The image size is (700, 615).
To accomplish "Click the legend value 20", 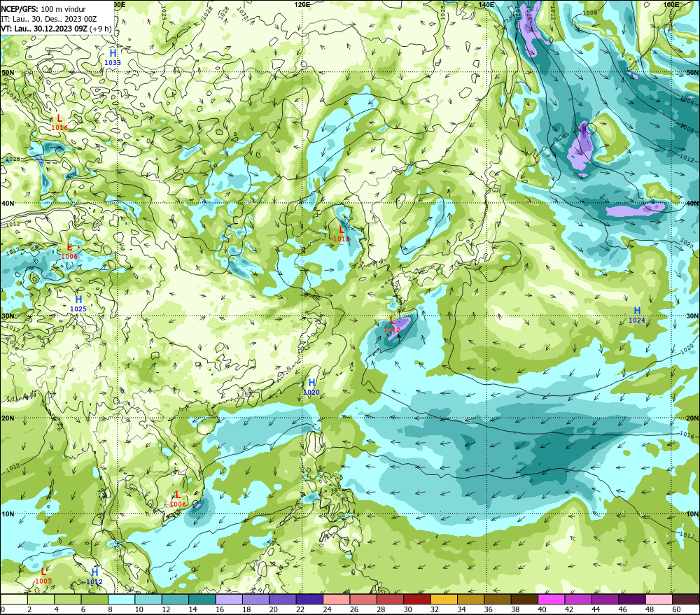I will click(273, 609).
